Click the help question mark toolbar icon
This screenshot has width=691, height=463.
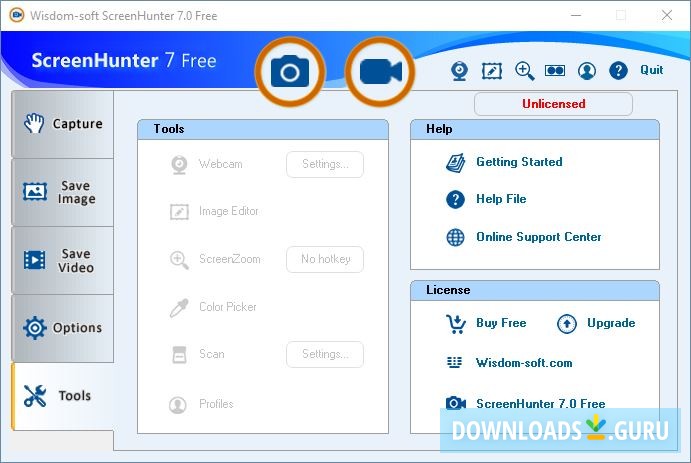tap(618, 70)
